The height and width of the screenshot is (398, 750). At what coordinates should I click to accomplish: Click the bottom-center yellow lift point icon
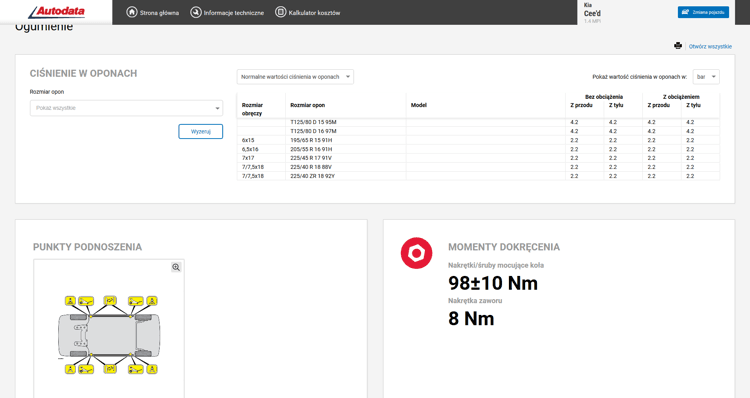(110, 369)
